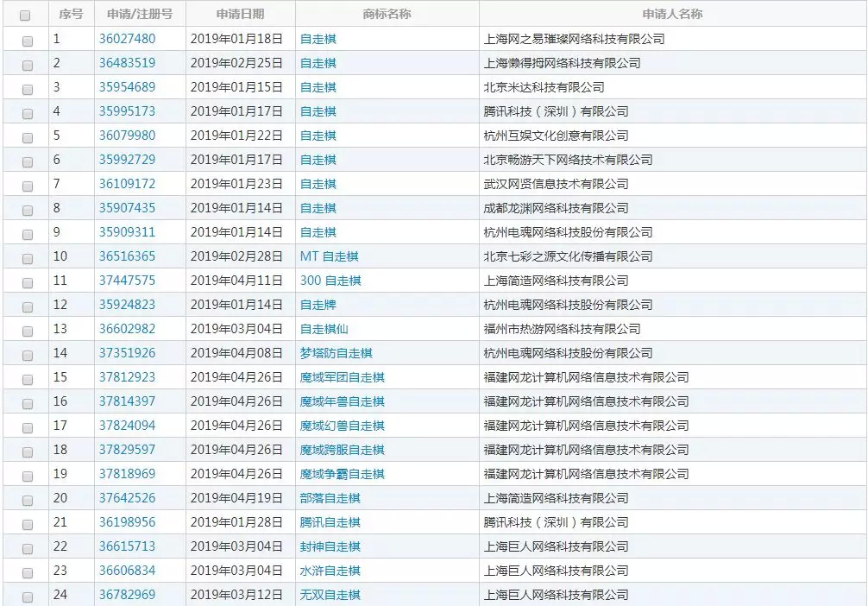Select the checkbox for row 35954689
The image size is (868, 606).
(x=27, y=89)
